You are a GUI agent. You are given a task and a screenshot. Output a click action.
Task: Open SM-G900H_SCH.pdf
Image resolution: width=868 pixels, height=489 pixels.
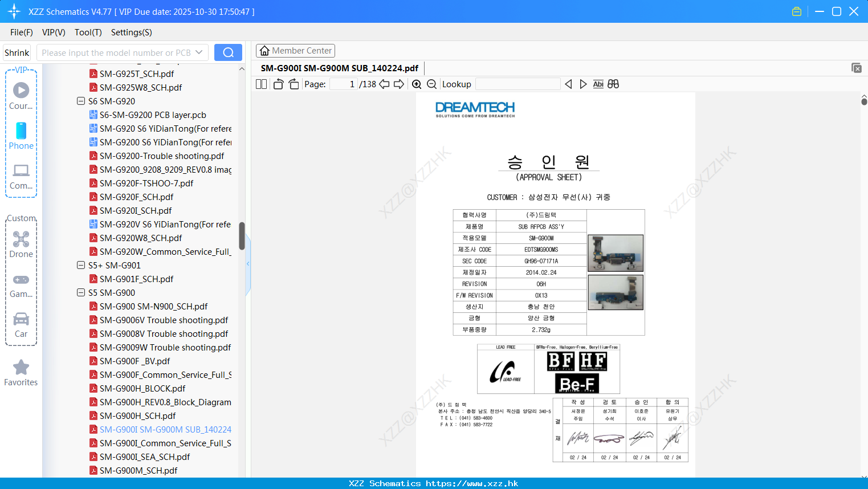(x=137, y=415)
